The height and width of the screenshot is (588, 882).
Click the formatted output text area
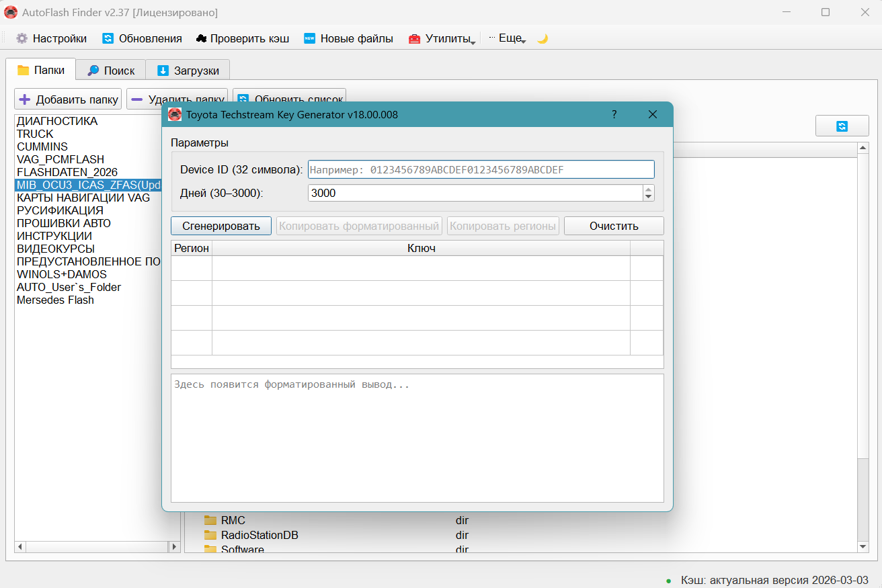pyautogui.click(x=417, y=438)
